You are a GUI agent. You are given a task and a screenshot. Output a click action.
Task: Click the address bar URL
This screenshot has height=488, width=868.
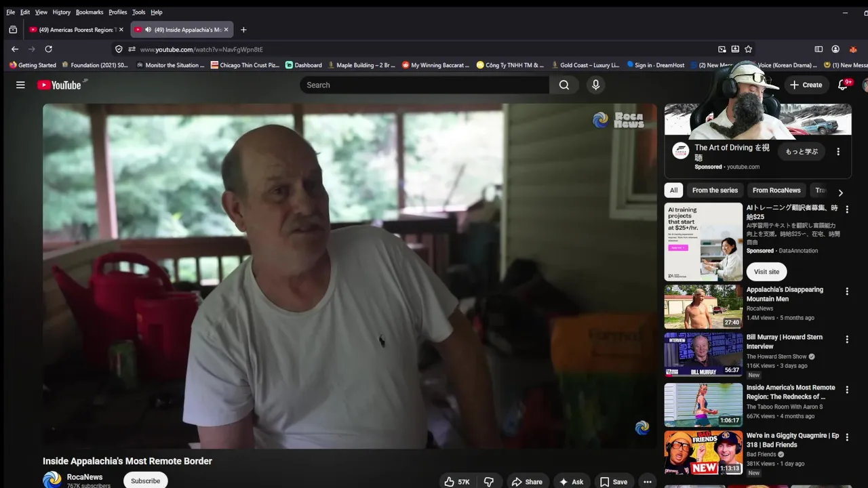(x=201, y=49)
